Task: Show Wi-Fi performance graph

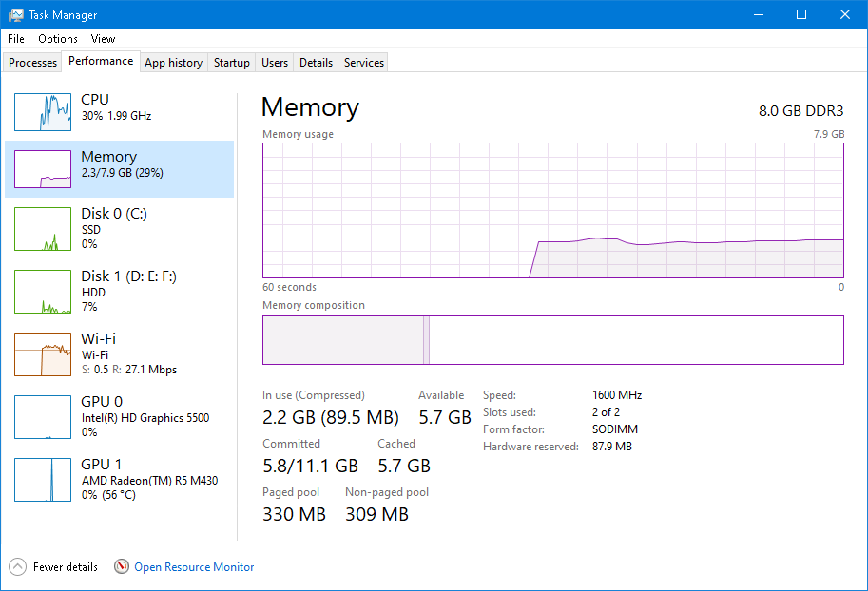Action: click(43, 354)
